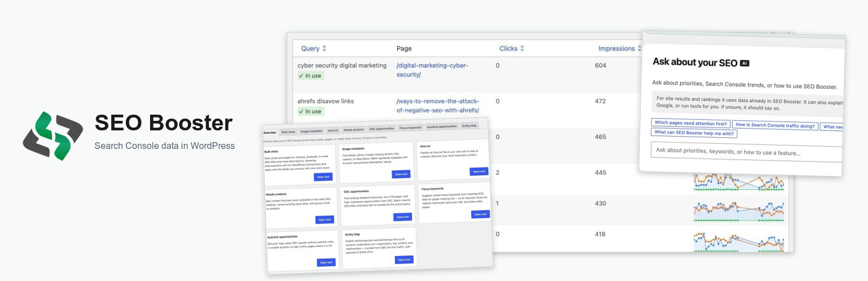868x281 pixels.
Task: Click the trend sparkline chart in 430 row
Action: pos(739,212)
